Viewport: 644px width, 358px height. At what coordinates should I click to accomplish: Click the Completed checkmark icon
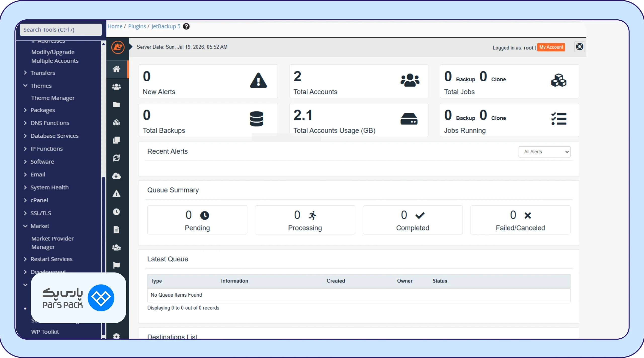(420, 215)
